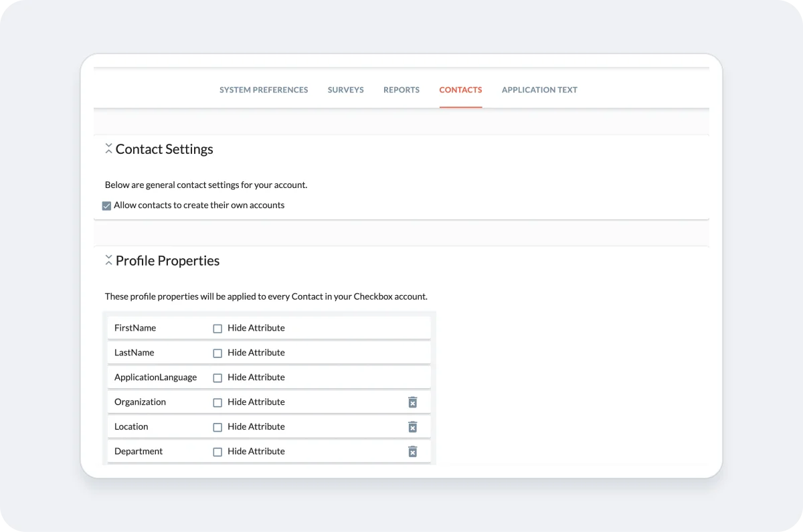
Task: Delete the Organization profile property
Action: tap(412, 402)
